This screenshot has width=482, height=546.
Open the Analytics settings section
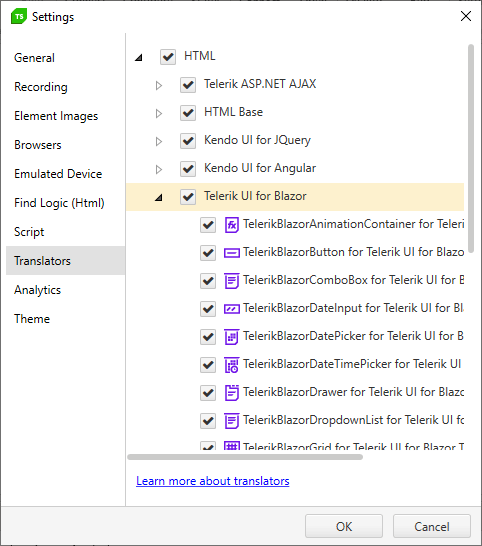(x=65, y=290)
